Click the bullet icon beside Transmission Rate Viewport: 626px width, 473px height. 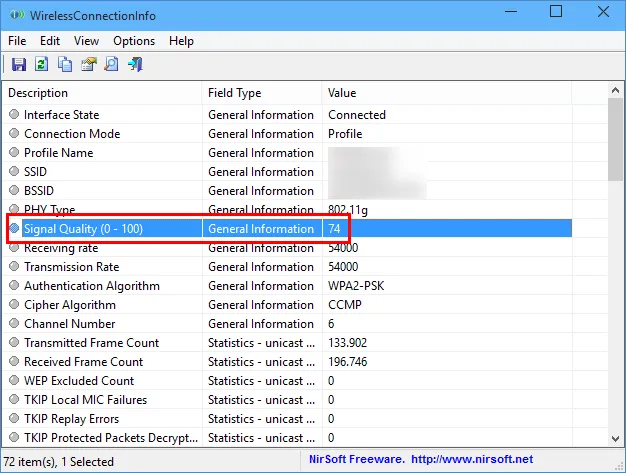tap(14, 266)
